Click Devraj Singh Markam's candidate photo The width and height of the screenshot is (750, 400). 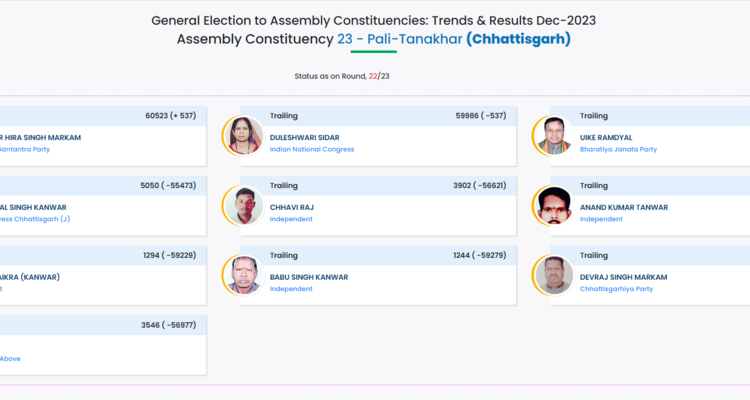[554, 276]
